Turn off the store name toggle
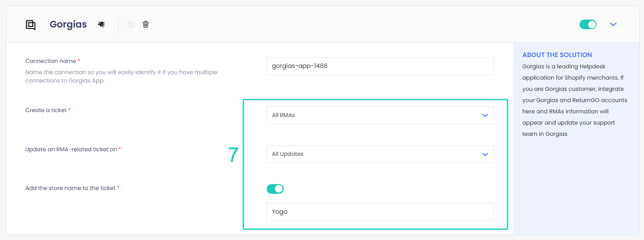Screen dimensions: 644x240 [x=275, y=189]
